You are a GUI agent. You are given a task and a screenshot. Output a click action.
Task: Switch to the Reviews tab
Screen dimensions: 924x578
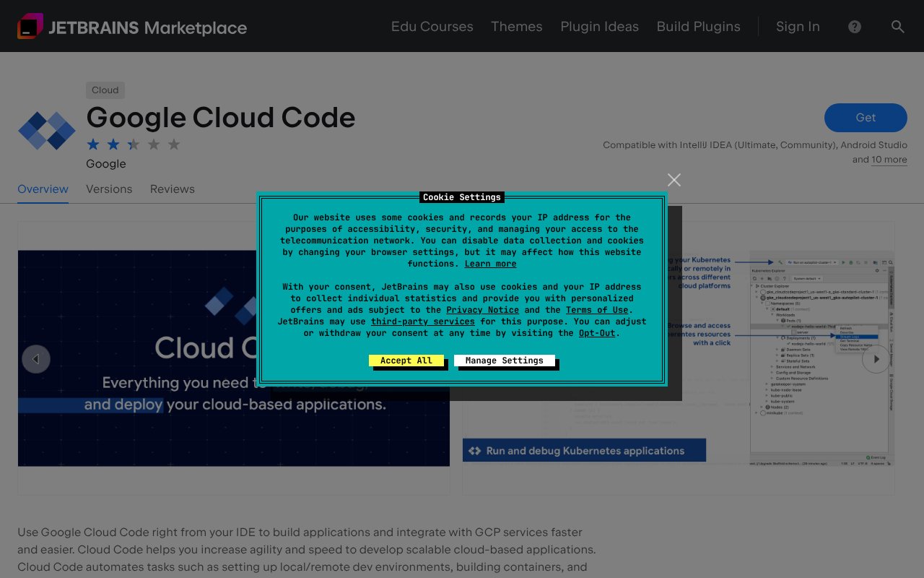pos(172,189)
